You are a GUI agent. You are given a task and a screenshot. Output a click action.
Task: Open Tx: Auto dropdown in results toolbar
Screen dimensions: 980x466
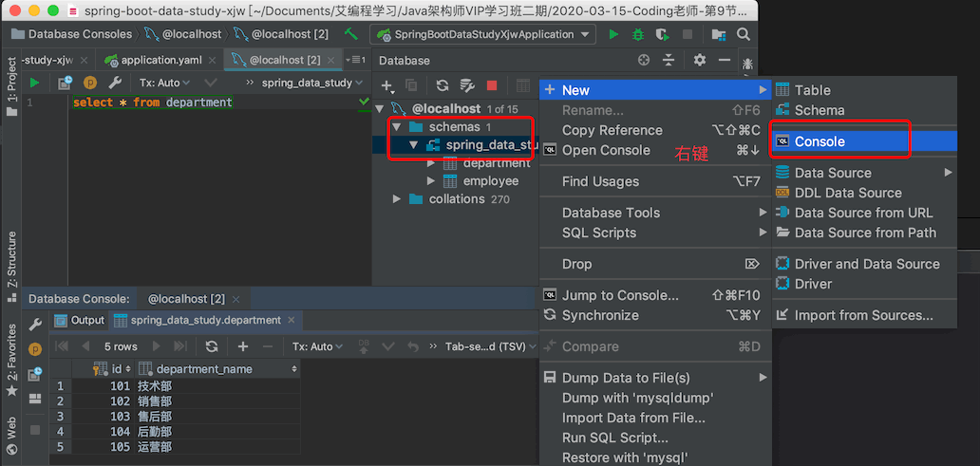tap(318, 346)
